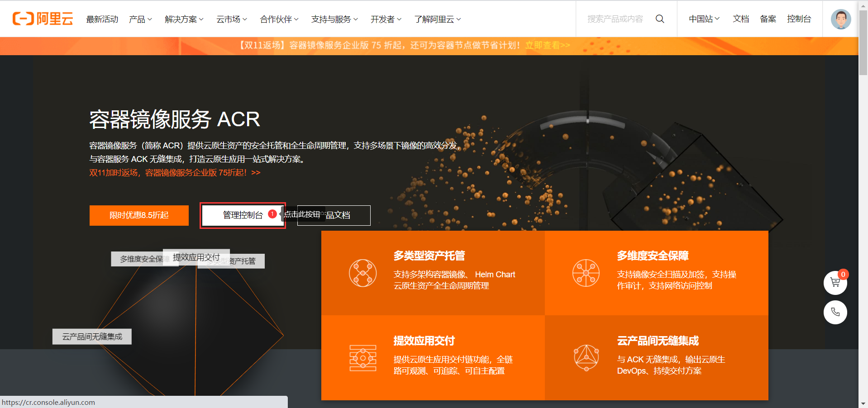Click the 多类型资产托管 card title
Image resolution: width=868 pixels, height=408 pixels.
(429, 256)
